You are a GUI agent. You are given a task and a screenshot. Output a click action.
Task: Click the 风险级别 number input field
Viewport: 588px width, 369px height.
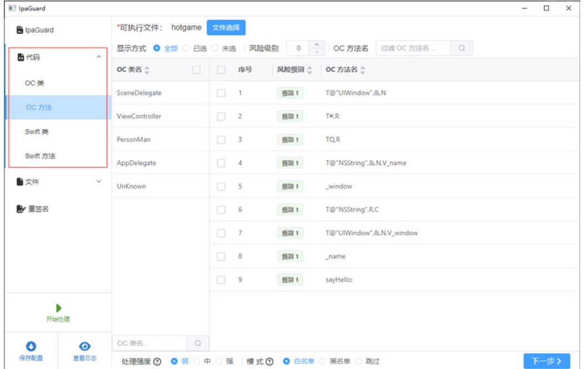coord(298,48)
